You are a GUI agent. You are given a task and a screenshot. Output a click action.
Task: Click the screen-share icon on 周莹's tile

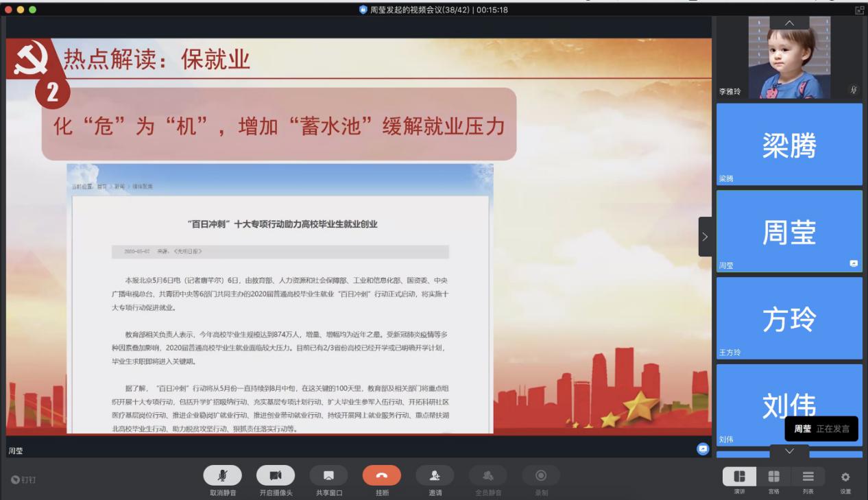click(x=854, y=263)
